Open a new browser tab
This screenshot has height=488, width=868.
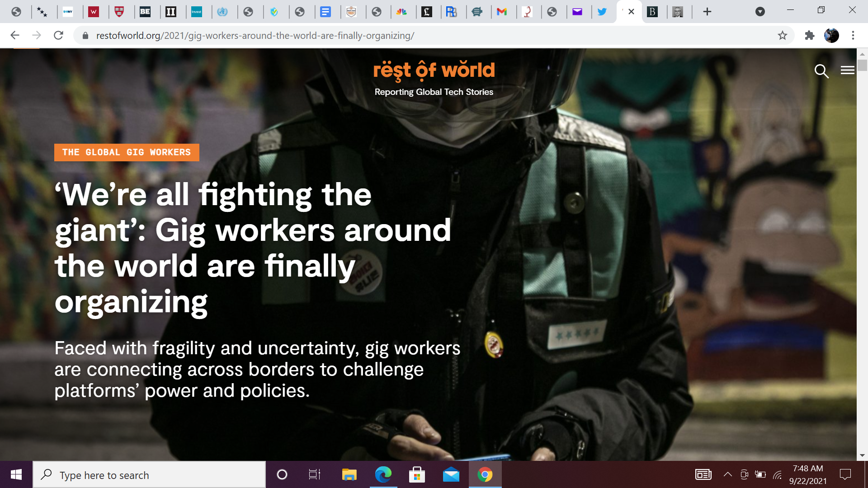pos(707,12)
